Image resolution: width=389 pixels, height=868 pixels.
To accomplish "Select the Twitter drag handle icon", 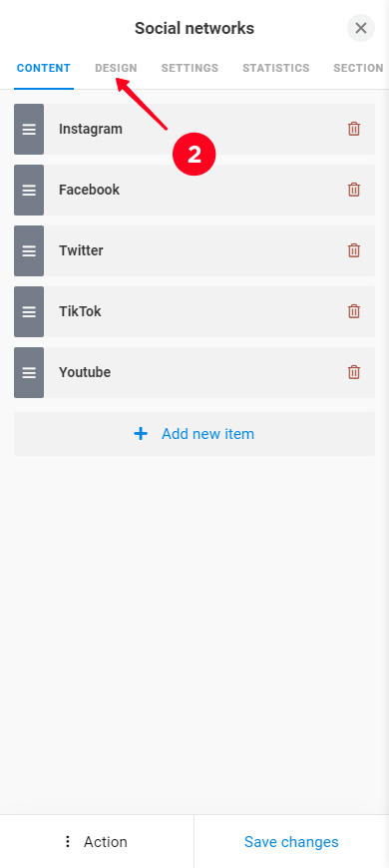I will tap(29, 250).
